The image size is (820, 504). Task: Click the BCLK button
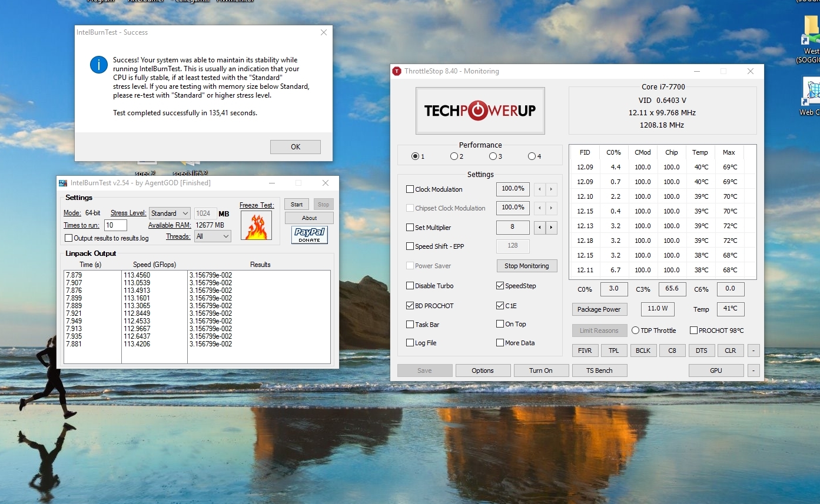click(643, 351)
